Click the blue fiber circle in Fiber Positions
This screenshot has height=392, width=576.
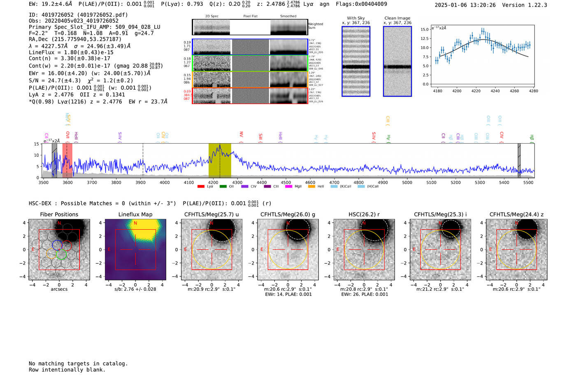click(x=57, y=246)
